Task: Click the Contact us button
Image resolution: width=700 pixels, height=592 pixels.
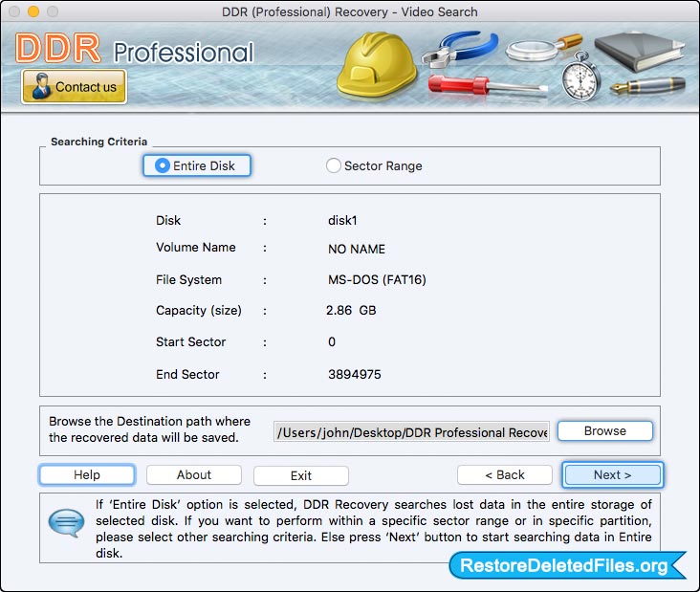Action: point(74,87)
